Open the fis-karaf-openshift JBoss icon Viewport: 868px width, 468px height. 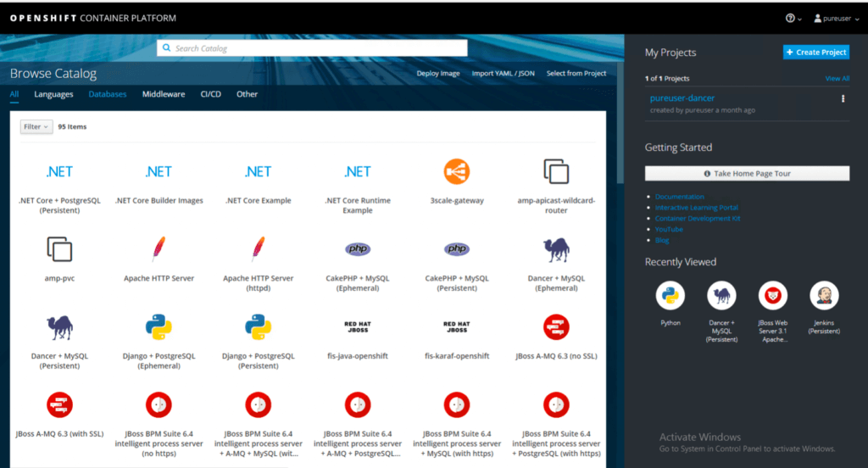tap(457, 326)
